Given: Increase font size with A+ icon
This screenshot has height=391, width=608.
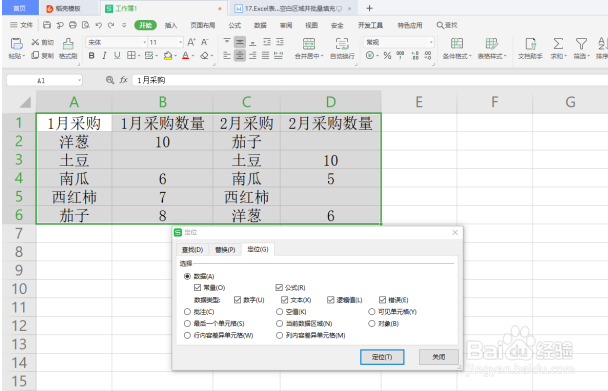Looking at the screenshot, I should (191, 42).
